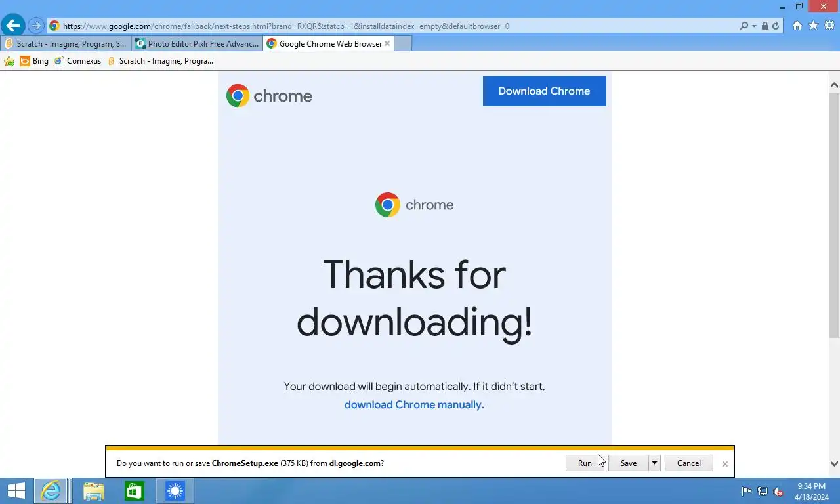This screenshot has width=840, height=504.
Task: Click the vertical scrollbar thumb
Action: click(x=834, y=216)
